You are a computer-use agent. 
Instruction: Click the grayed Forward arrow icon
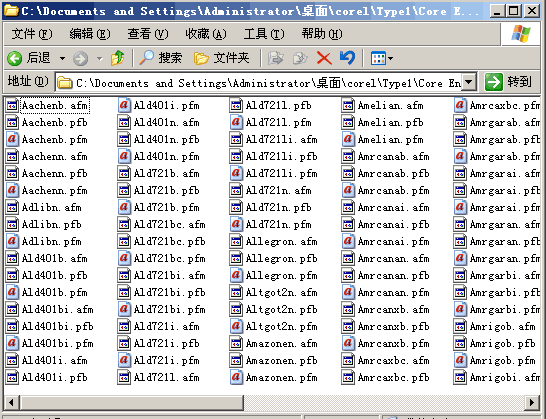(x=80, y=58)
